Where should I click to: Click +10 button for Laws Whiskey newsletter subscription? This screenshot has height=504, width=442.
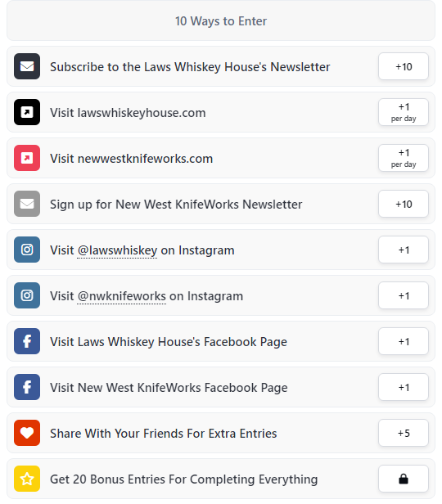(x=404, y=66)
